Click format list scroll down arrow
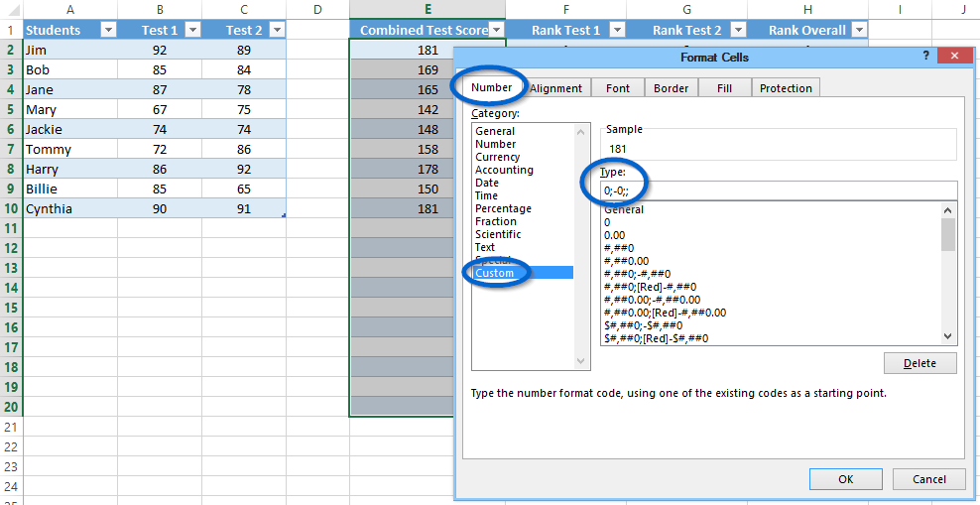The image size is (980, 505). (948, 336)
